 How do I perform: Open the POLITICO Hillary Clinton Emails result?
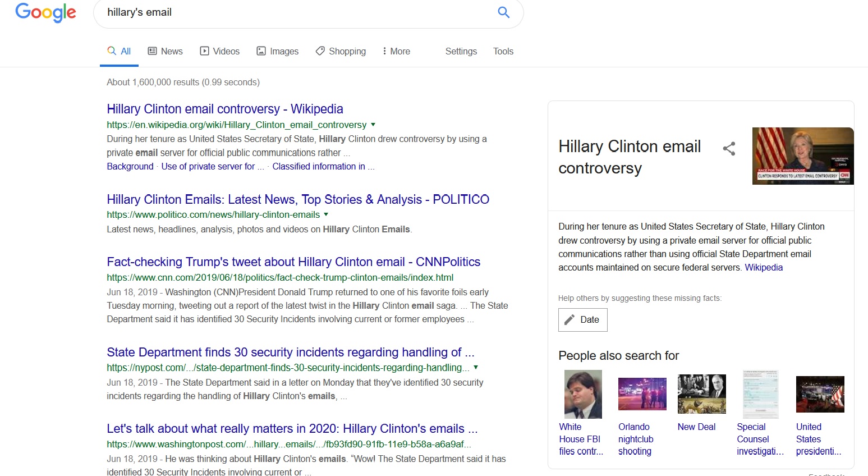(x=298, y=199)
